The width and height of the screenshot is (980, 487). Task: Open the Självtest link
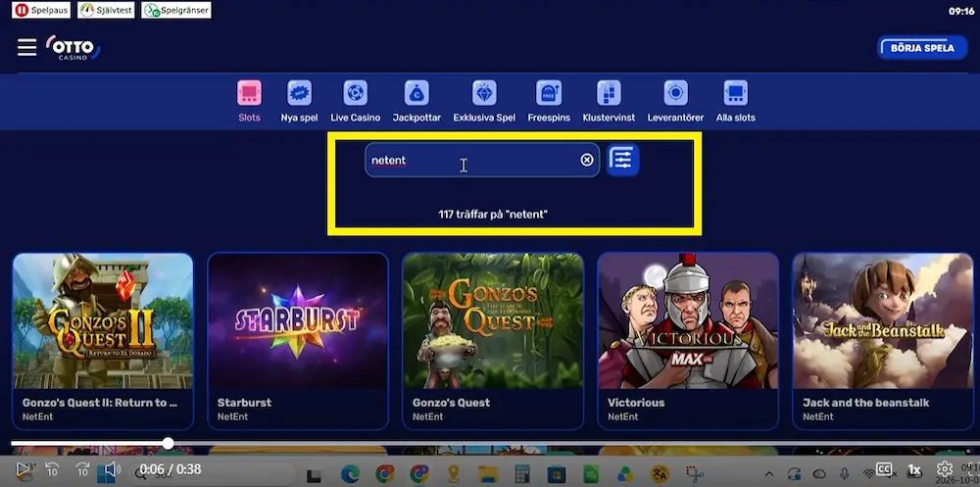(106, 10)
